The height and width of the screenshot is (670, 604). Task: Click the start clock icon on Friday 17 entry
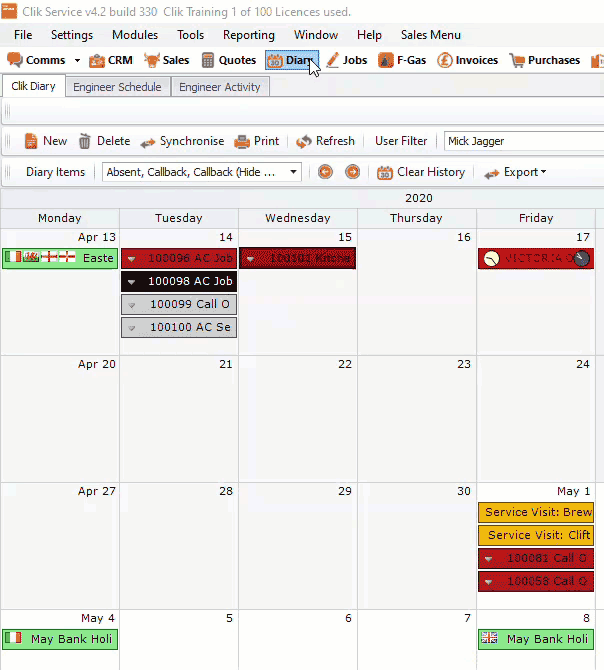click(491, 259)
